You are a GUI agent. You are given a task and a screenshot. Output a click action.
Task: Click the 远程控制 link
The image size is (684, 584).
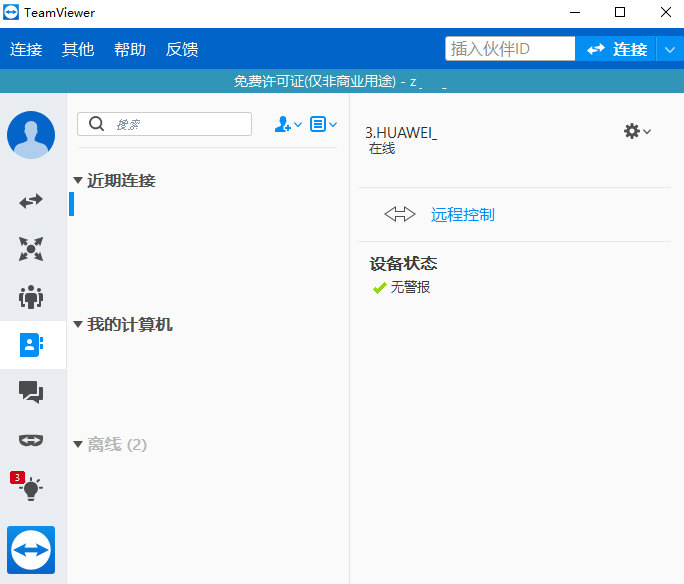pyautogui.click(x=462, y=214)
